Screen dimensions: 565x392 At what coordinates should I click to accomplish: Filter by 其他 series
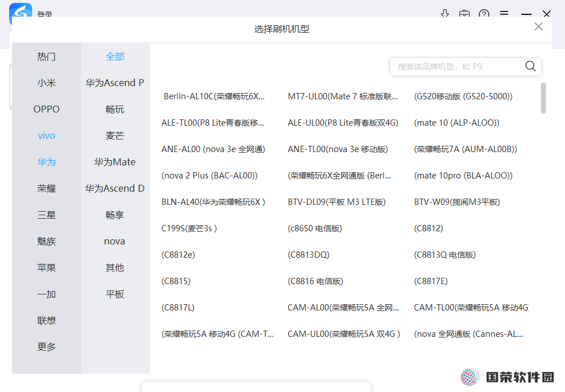[x=115, y=267]
